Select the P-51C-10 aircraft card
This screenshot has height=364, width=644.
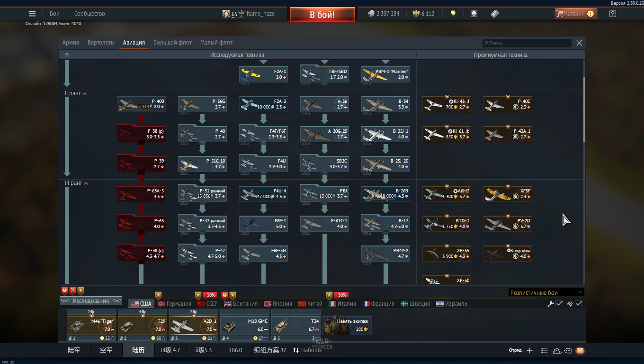202,164
